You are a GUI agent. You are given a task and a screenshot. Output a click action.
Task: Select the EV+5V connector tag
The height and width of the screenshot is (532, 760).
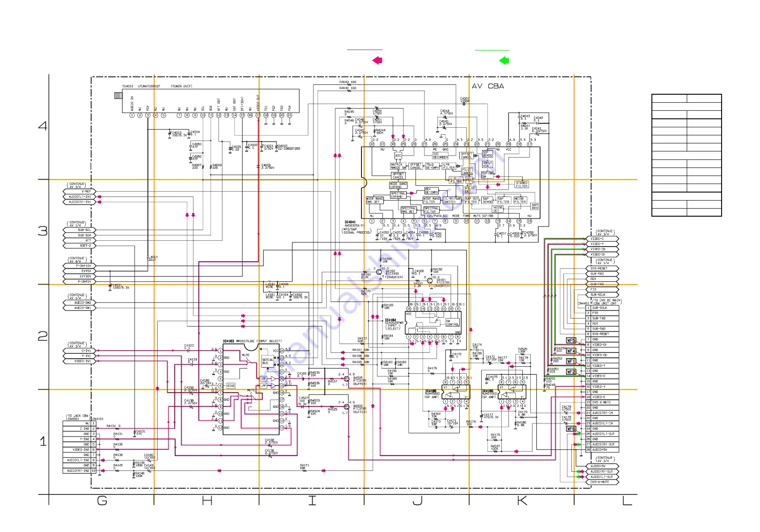pos(80,271)
